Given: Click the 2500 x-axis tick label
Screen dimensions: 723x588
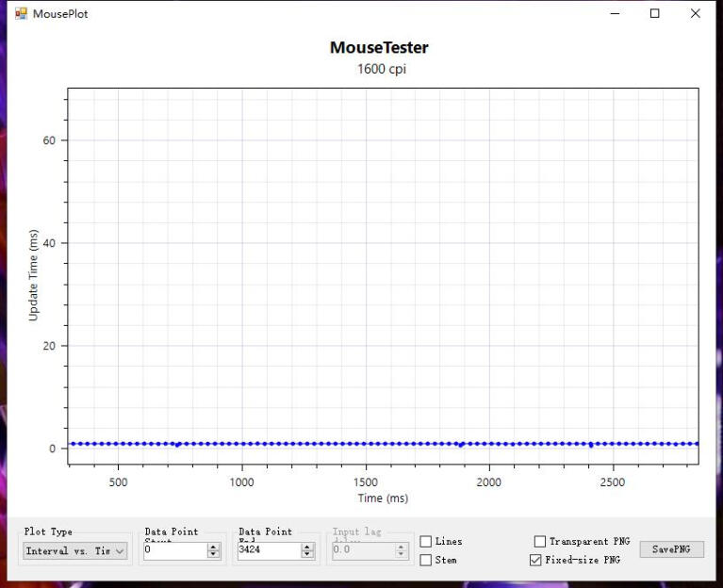Looking at the screenshot, I should tap(613, 482).
